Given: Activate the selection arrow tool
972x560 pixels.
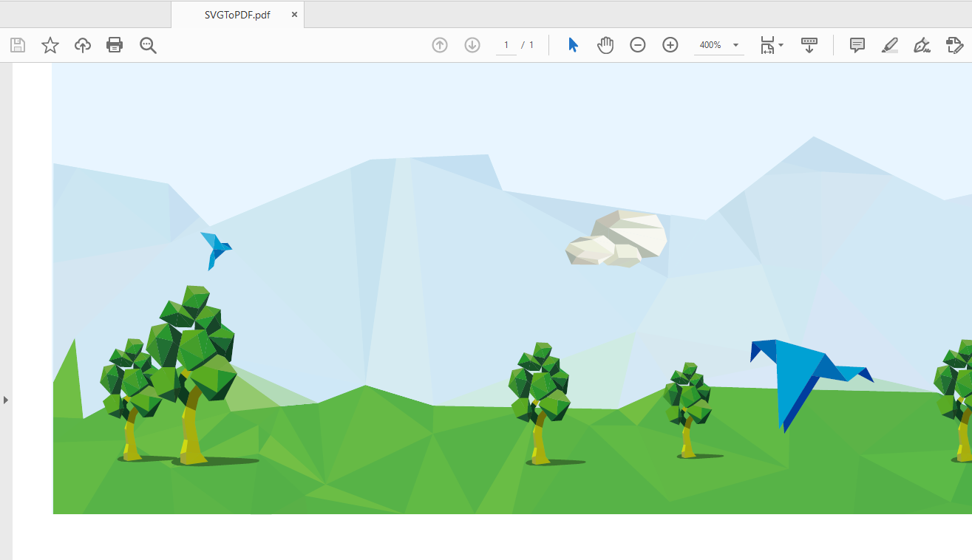Looking at the screenshot, I should tap(573, 45).
